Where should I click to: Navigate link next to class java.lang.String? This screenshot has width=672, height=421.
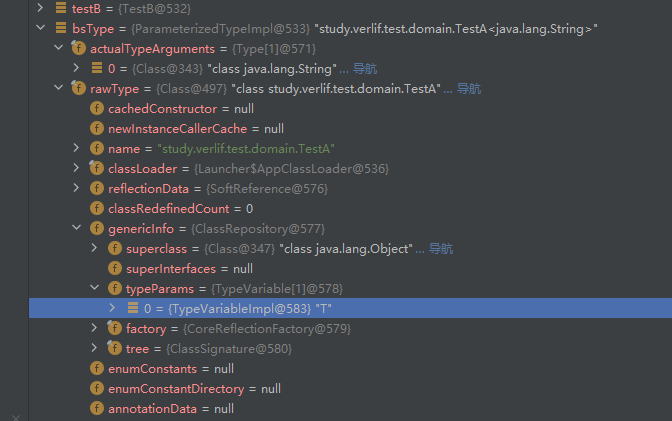point(365,68)
